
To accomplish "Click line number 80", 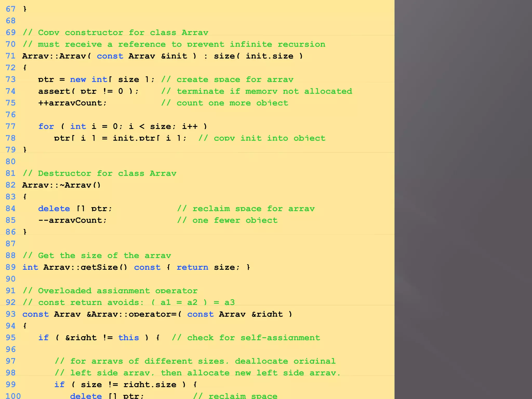I will [11, 162].
